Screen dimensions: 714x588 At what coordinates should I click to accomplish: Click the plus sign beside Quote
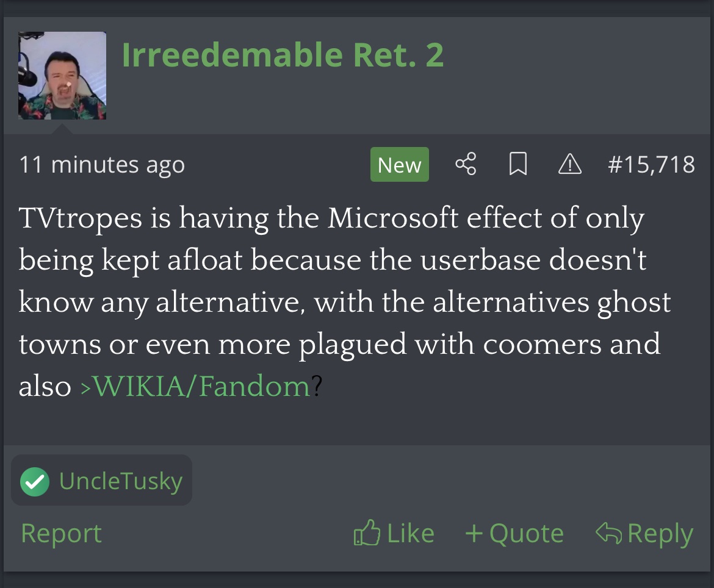474,534
